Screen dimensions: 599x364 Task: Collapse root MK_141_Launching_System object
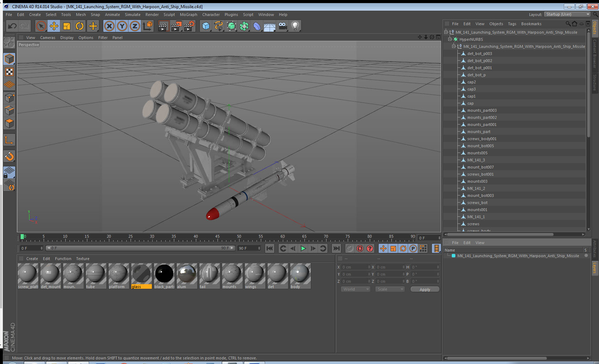tap(446, 32)
